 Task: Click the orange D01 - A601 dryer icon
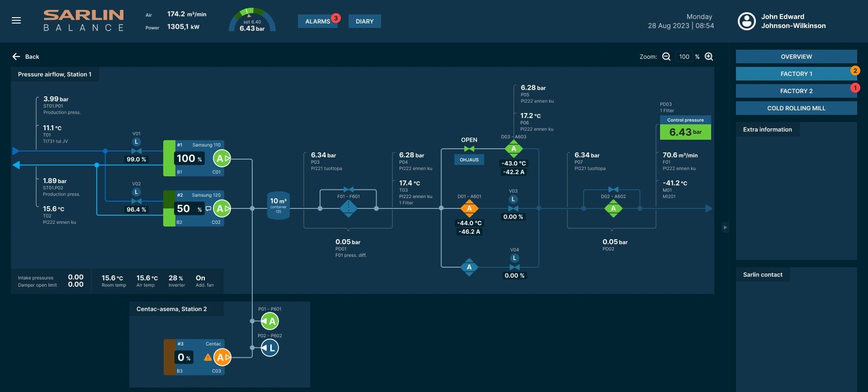(x=469, y=208)
